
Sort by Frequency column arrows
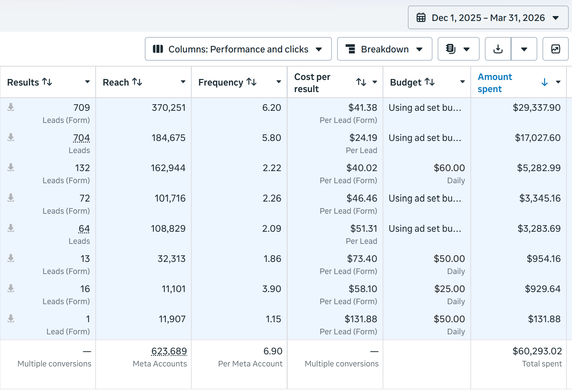[252, 82]
